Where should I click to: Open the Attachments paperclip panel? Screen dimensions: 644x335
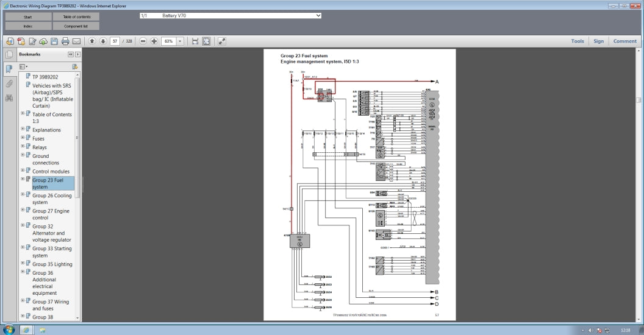[9, 83]
